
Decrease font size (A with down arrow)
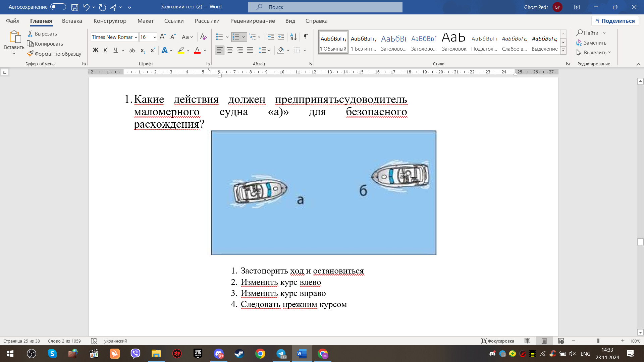[x=173, y=37]
